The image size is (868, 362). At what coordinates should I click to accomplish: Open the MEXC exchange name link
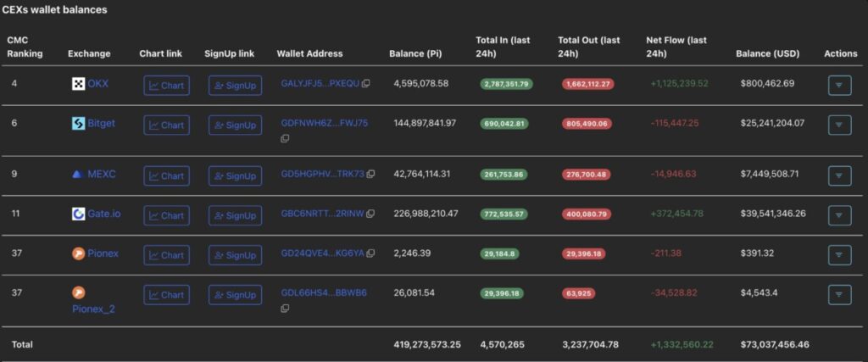(101, 175)
